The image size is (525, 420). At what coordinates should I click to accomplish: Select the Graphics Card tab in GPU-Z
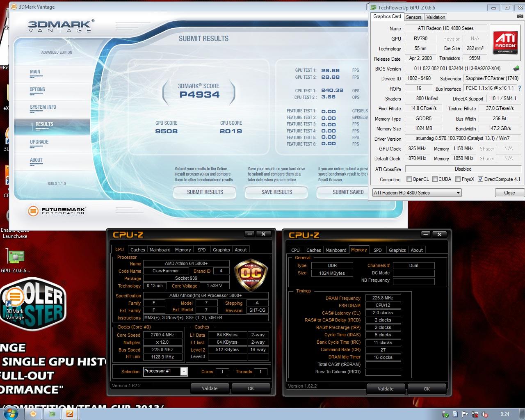pyautogui.click(x=387, y=16)
